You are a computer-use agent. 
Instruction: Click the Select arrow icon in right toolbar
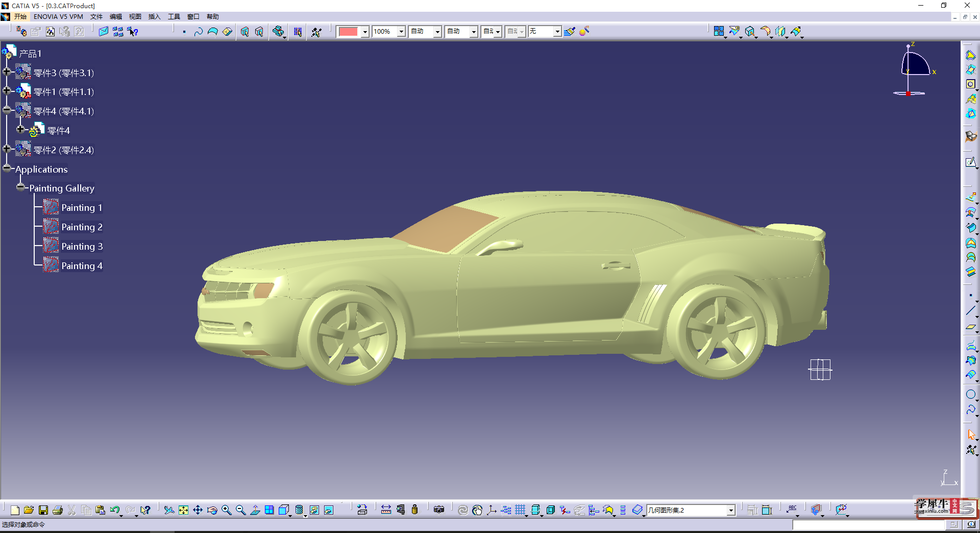click(x=971, y=435)
